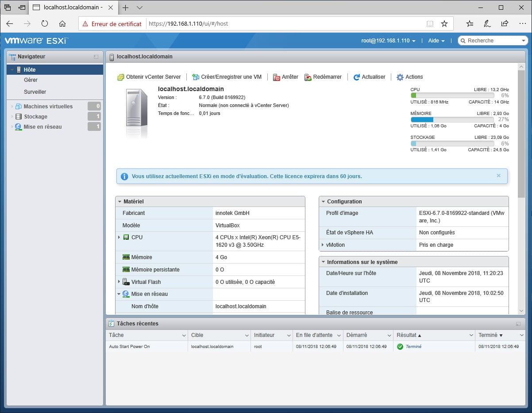This screenshot has width=532, height=413.
Task: Click the Créer/Enregistrer une VM icon
Action: (196, 77)
